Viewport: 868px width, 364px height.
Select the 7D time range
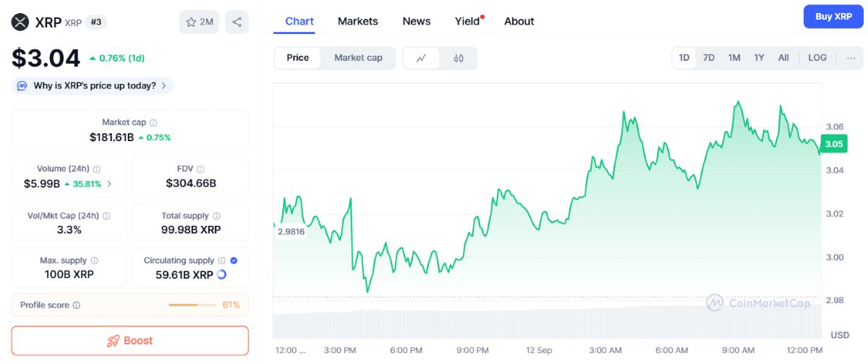(x=709, y=58)
